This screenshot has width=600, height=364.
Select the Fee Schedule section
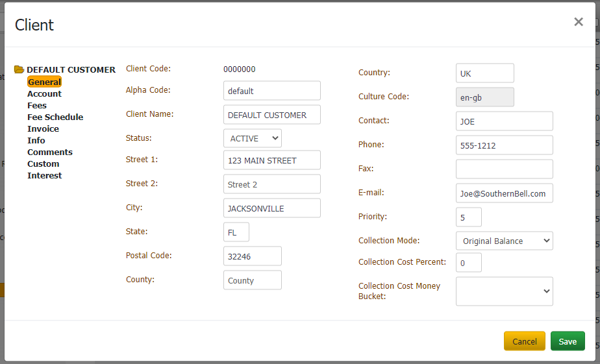55,117
